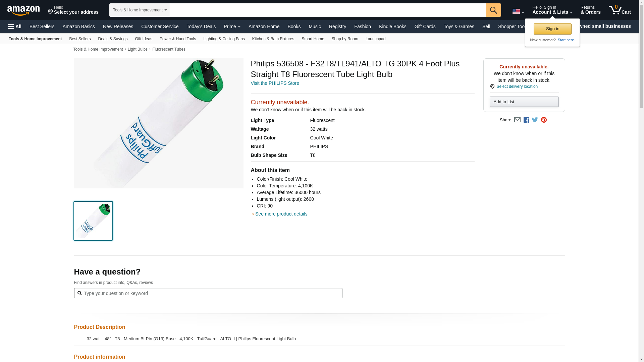Select the fluorescent tube product thumbnail
644x362 pixels.
tap(93, 221)
